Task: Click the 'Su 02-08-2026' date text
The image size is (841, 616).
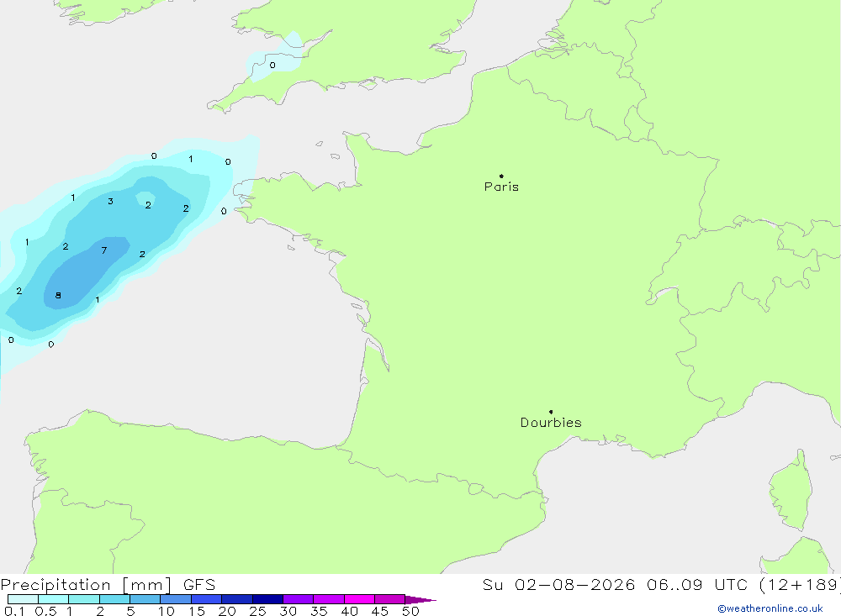Action: (559, 584)
